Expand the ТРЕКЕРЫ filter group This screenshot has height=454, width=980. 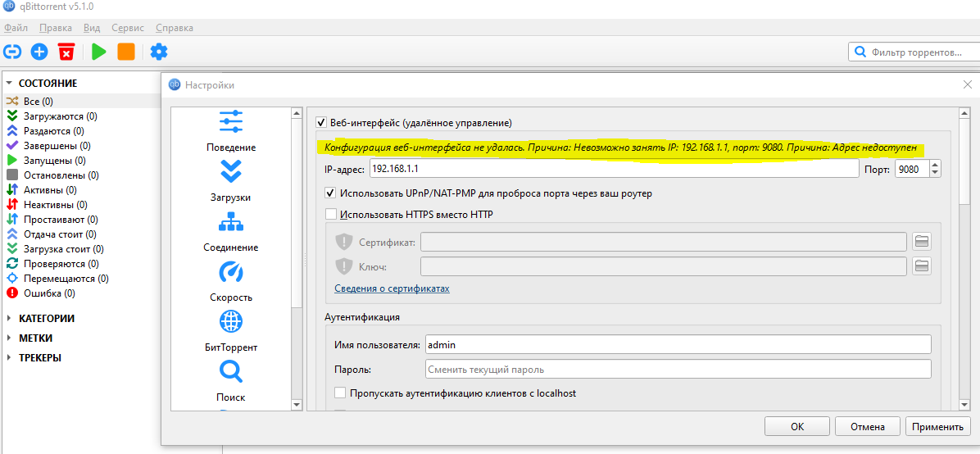(x=10, y=358)
